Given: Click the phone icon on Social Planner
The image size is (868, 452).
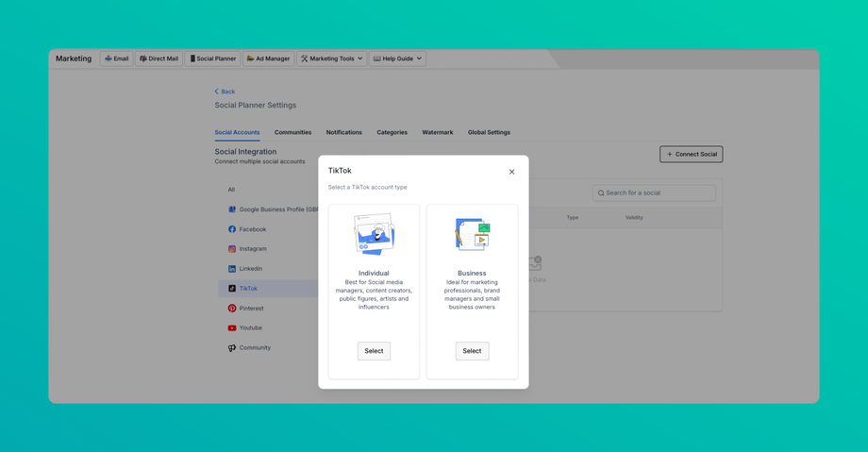Looking at the screenshot, I should click(x=192, y=59).
